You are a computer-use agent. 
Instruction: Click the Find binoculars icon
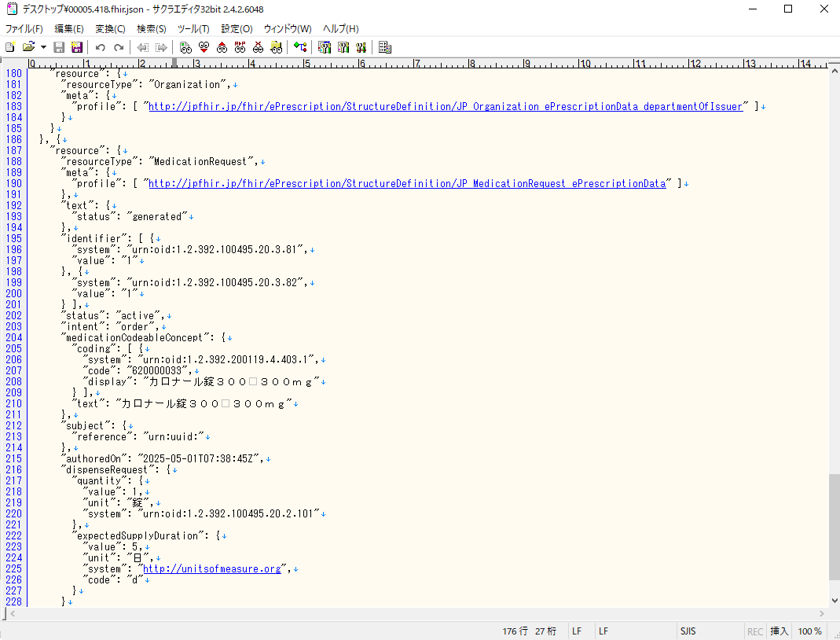(x=185, y=47)
